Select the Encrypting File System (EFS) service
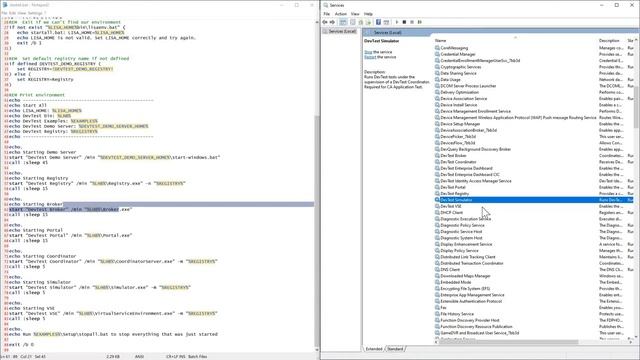This screenshot has height=360, width=640. click(465, 289)
